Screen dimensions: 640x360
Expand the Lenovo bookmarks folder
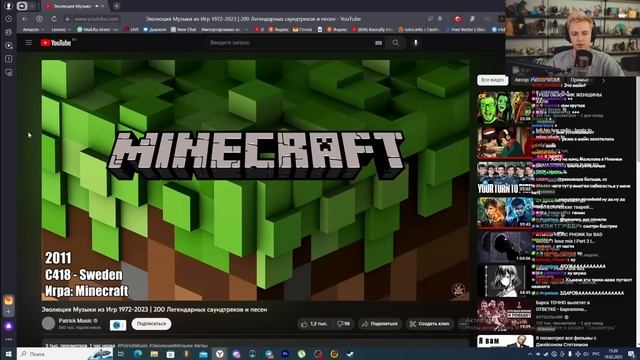click(x=60, y=29)
